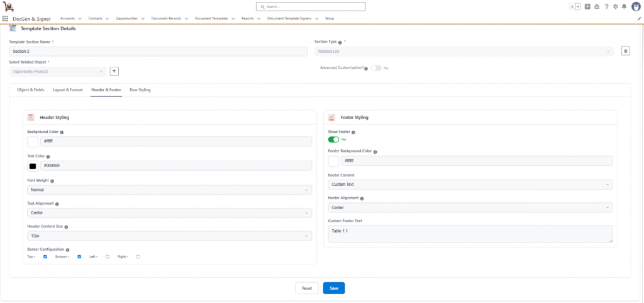Open the notifications bell
Image resolution: width=644 pixels, height=303 pixels.
click(x=623, y=6)
